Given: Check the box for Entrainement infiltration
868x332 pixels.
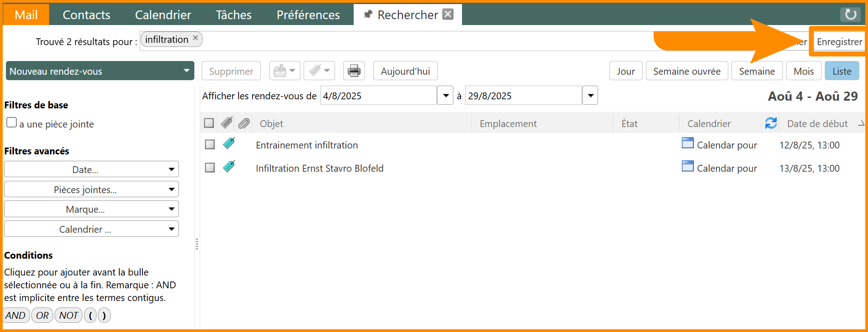Looking at the screenshot, I should pyautogui.click(x=210, y=145).
